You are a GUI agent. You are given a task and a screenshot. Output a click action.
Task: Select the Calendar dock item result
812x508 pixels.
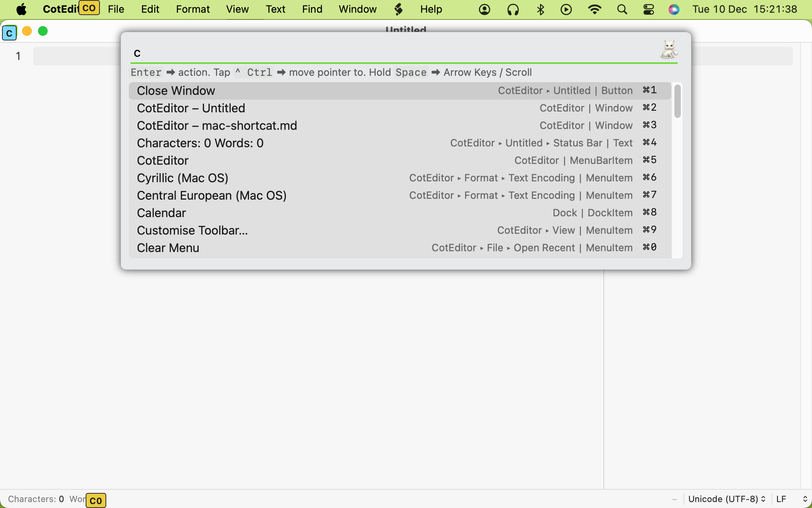point(400,213)
